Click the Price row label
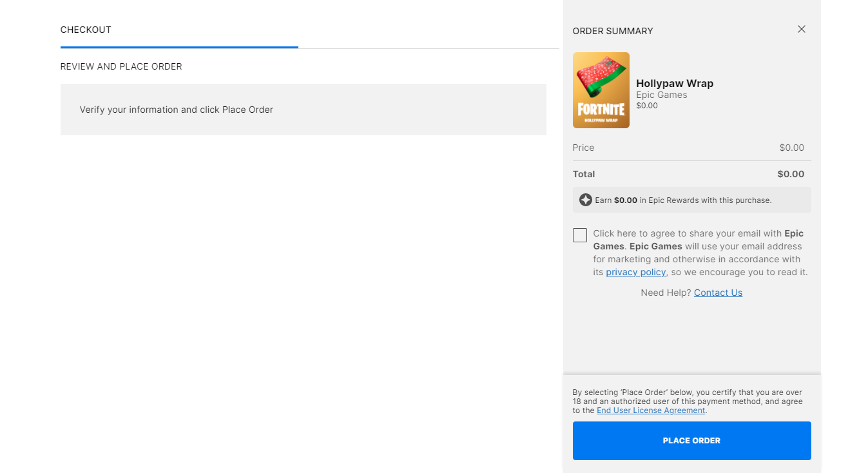Screen dimensions: 868x473 (x=583, y=148)
